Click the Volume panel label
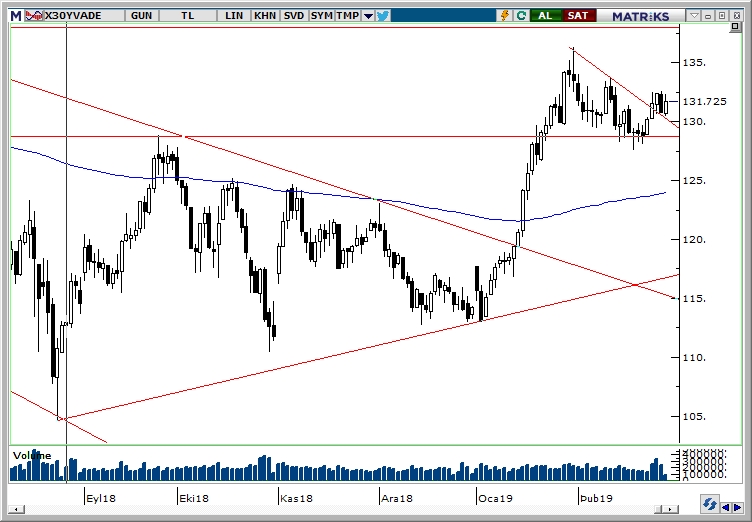The height and width of the screenshot is (522, 752). 32,455
